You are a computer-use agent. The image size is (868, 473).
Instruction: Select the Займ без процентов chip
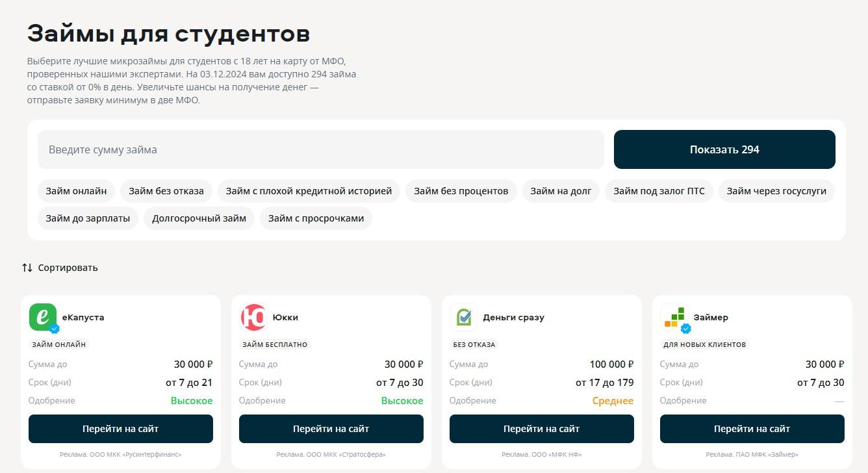(x=461, y=191)
